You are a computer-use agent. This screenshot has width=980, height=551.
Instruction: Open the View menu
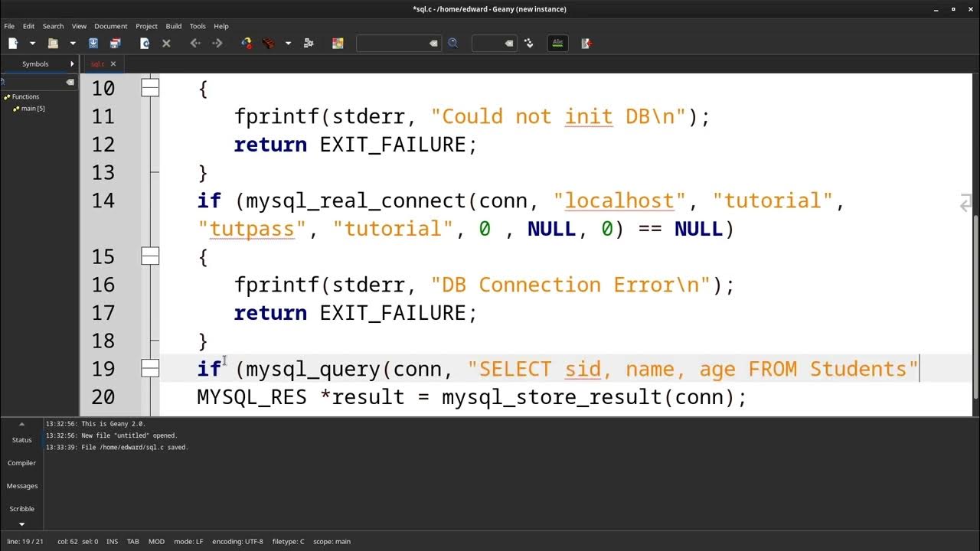click(79, 26)
